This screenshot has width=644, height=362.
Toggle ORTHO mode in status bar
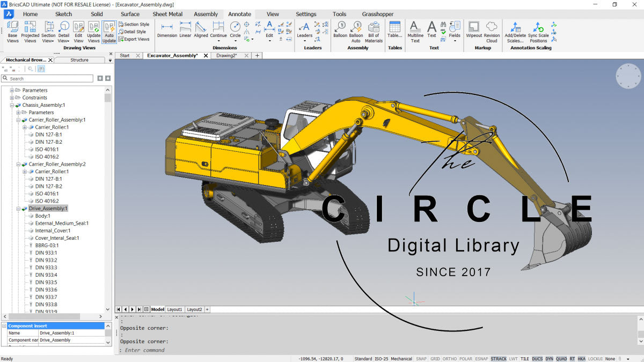click(449, 359)
